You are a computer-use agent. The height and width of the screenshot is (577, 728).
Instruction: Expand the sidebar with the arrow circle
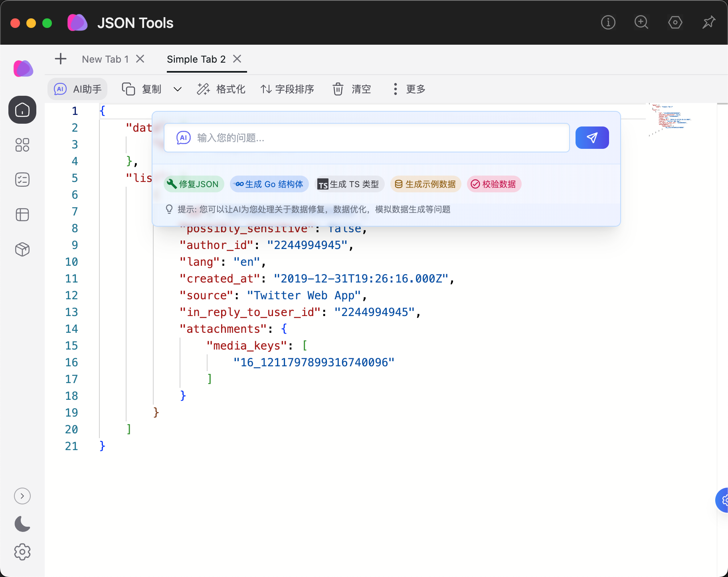pyautogui.click(x=22, y=496)
